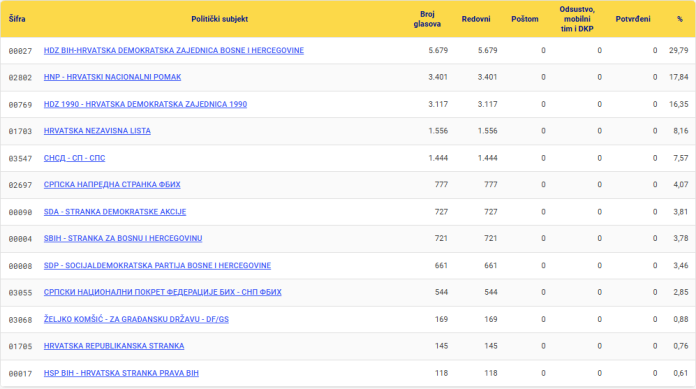Open SBIH - Stranka za Bosnu i Hercegovinu link
The width and height of the screenshot is (696, 389).
pos(123,238)
